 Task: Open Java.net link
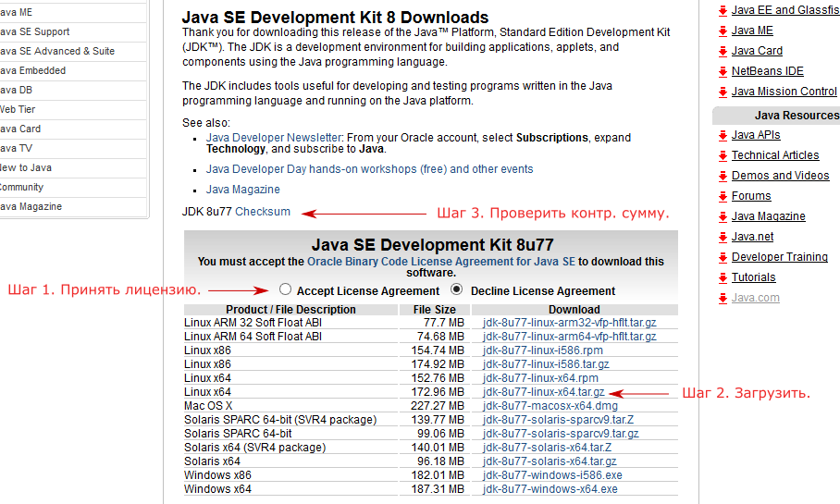coord(753,237)
